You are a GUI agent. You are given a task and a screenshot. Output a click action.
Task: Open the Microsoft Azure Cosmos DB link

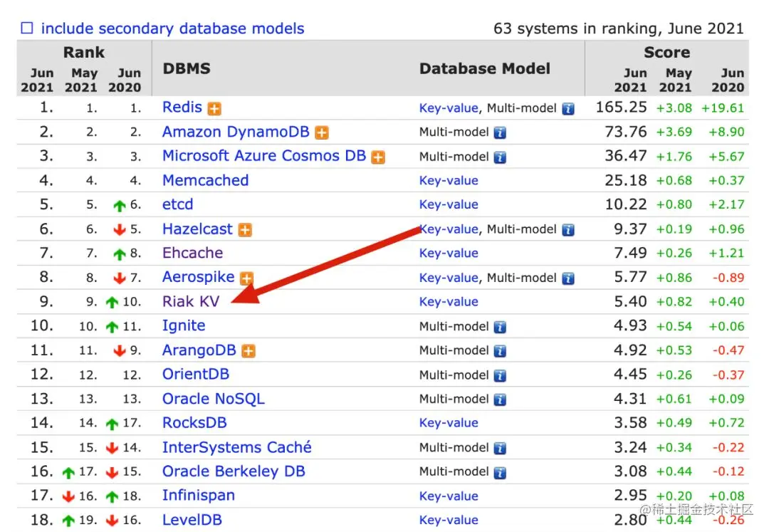264,155
